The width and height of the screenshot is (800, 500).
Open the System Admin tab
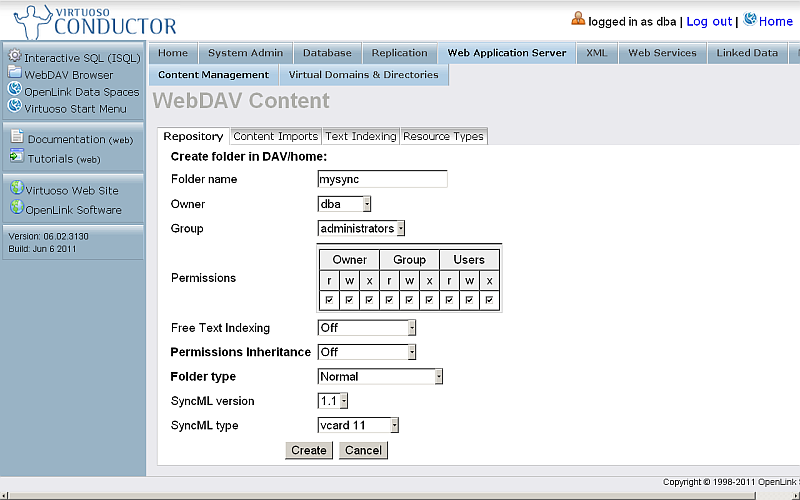[245, 53]
